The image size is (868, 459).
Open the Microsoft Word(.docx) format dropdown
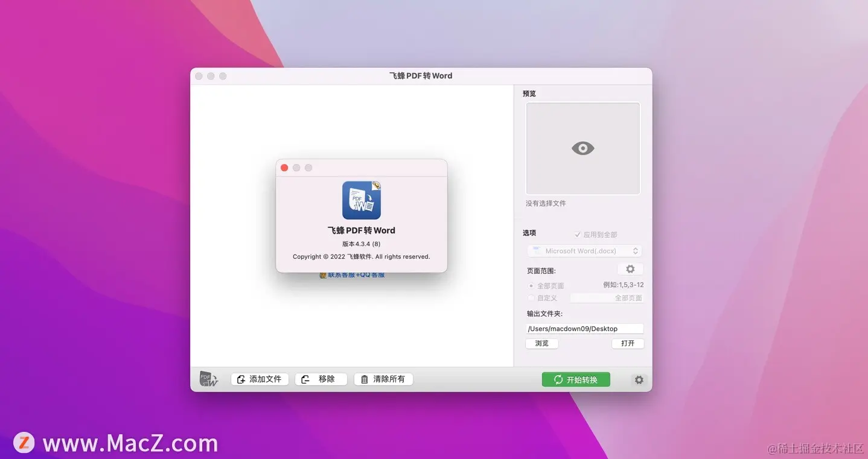(x=584, y=251)
